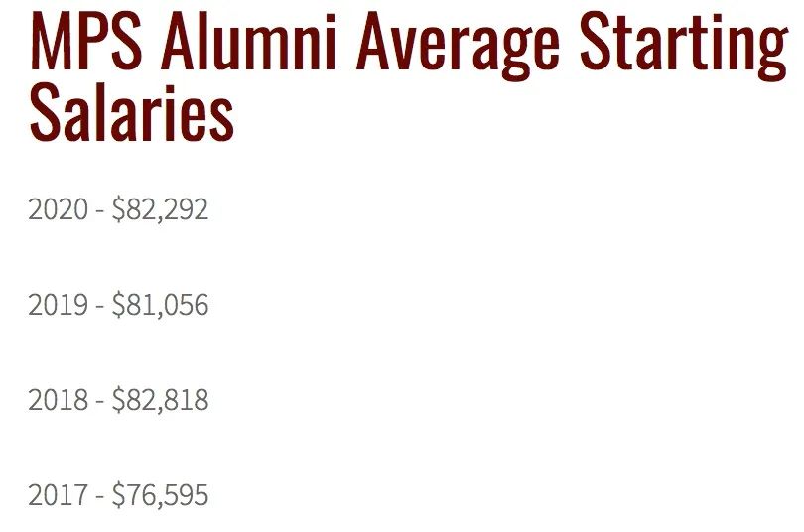Click the $81,056 salary figure
The width and height of the screenshot is (804, 532).
point(160,304)
